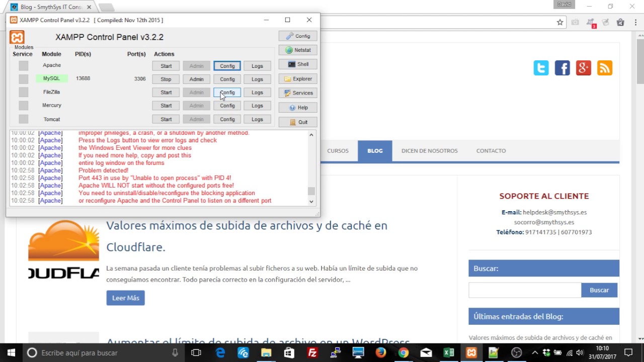Open Netstat from XAMPP side panel
The height and width of the screenshot is (362, 644).
point(298,50)
